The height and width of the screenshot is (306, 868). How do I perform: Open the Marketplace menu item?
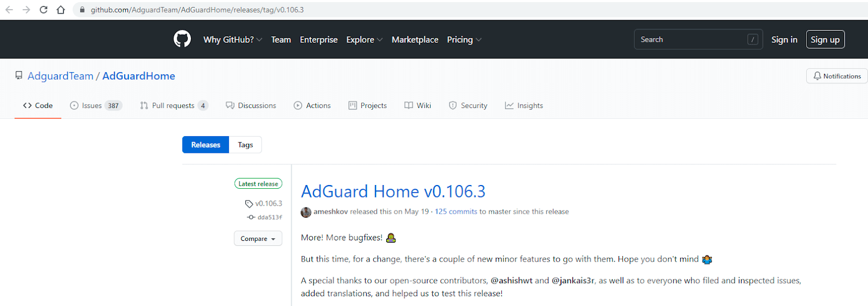[415, 40]
